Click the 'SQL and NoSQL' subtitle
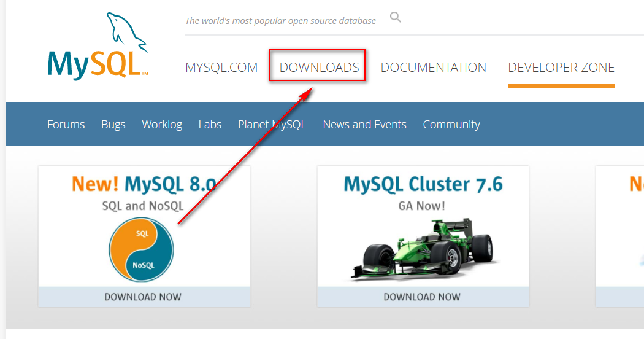 (143, 206)
